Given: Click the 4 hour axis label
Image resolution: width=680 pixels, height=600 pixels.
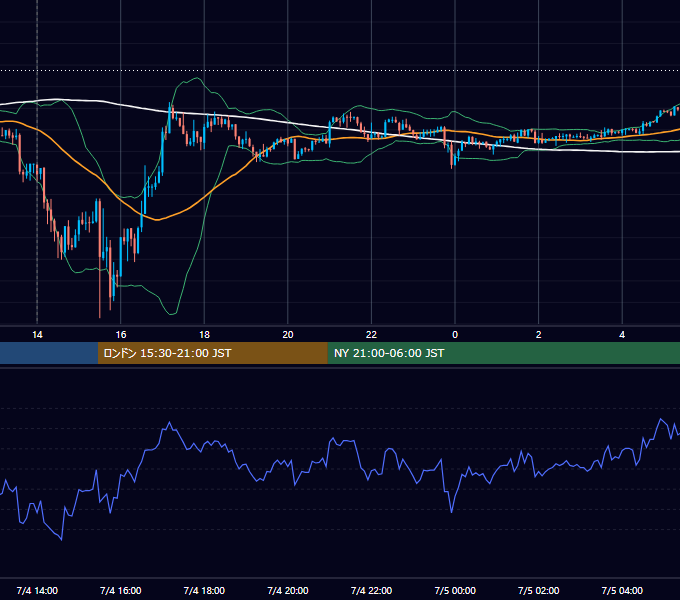Looking at the screenshot, I should tap(622, 335).
